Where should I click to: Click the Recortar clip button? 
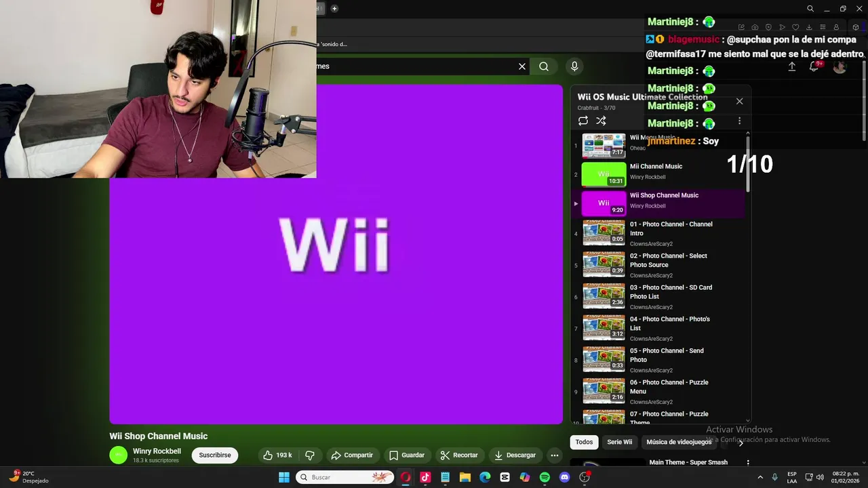click(459, 455)
